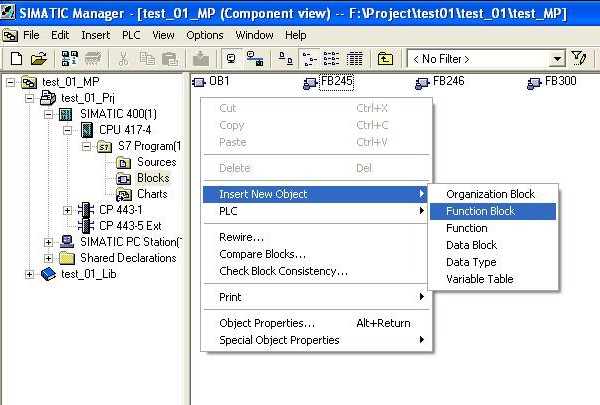The width and height of the screenshot is (600, 405).
Task: Click Compare Blocks... in context menu
Action: click(315, 254)
